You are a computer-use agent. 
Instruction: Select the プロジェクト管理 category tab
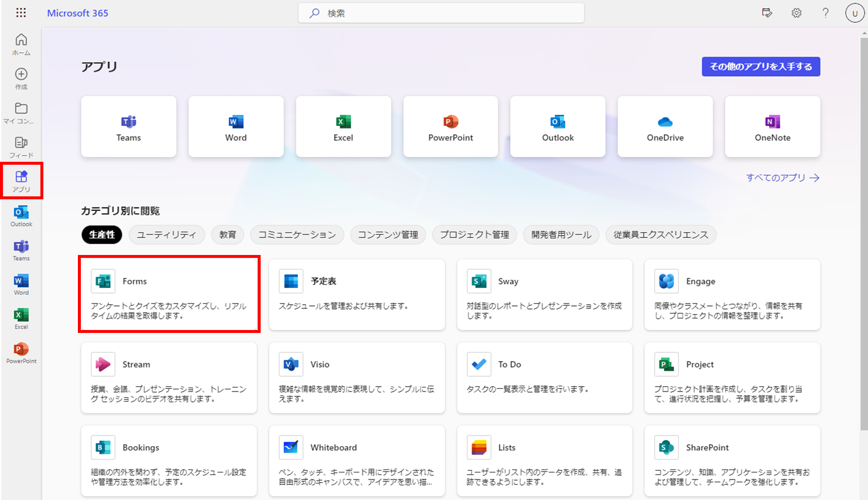(474, 234)
